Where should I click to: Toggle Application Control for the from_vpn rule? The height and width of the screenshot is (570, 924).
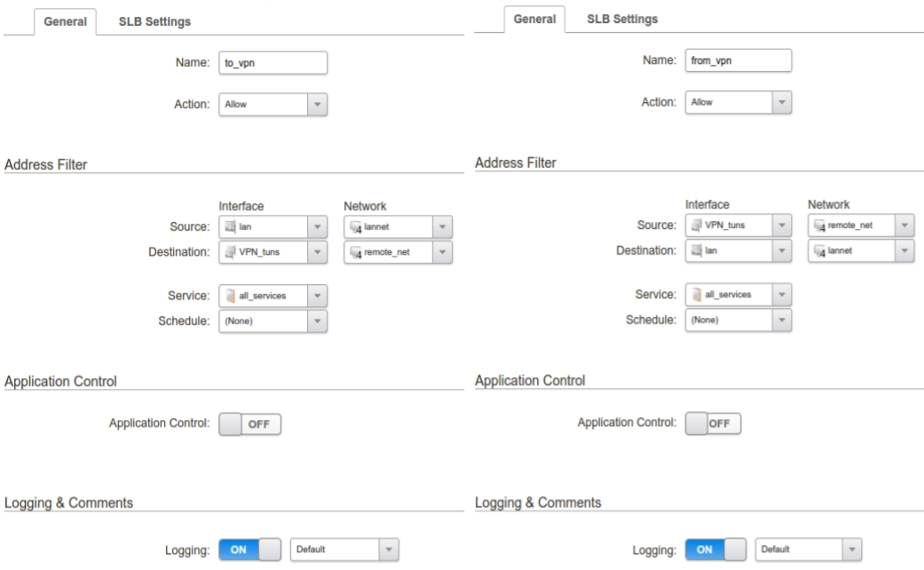click(714, 424)
